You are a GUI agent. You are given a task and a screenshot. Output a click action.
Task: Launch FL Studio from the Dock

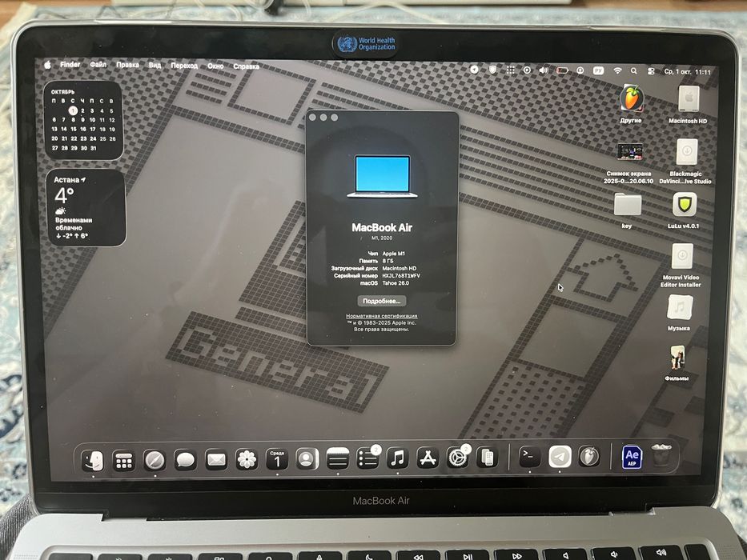(589, 456)
